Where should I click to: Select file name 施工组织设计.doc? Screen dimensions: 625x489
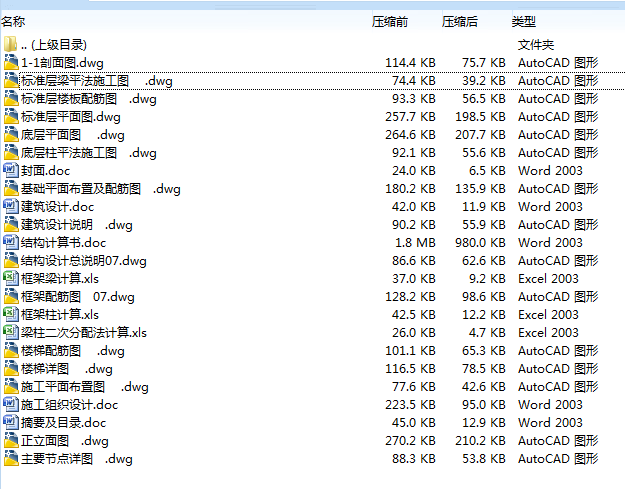(x=69, y=405)
